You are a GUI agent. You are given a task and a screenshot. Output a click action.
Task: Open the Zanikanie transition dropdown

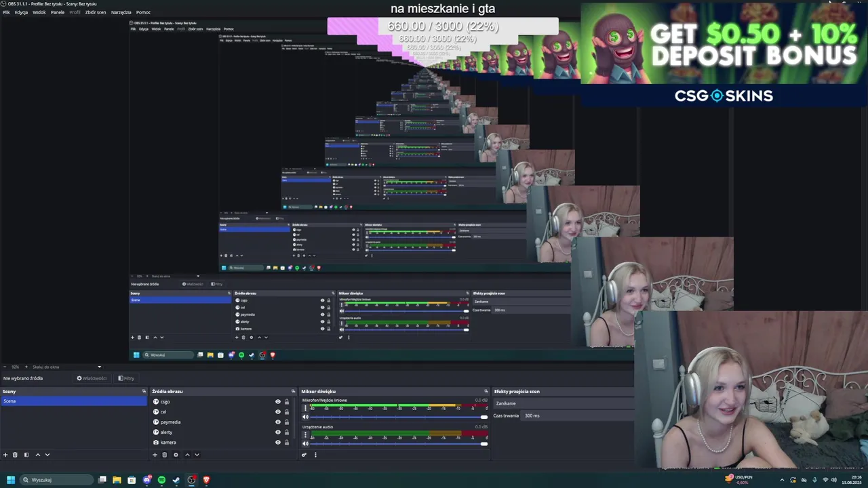point(563,403)
